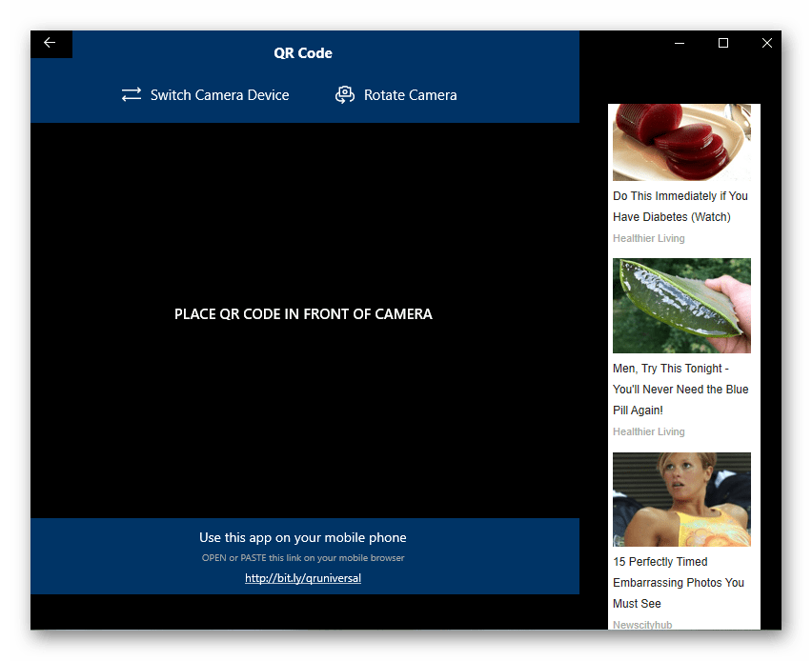Click the swimmer photo ad thumbnail
This screenshot has height=661, width=812.
(x=681, y=499)
